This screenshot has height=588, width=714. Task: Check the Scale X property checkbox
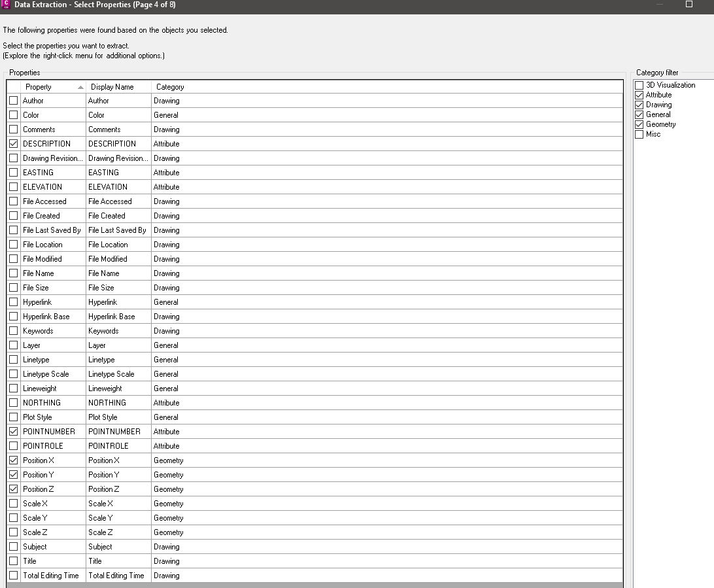click(x=14, y=503)
